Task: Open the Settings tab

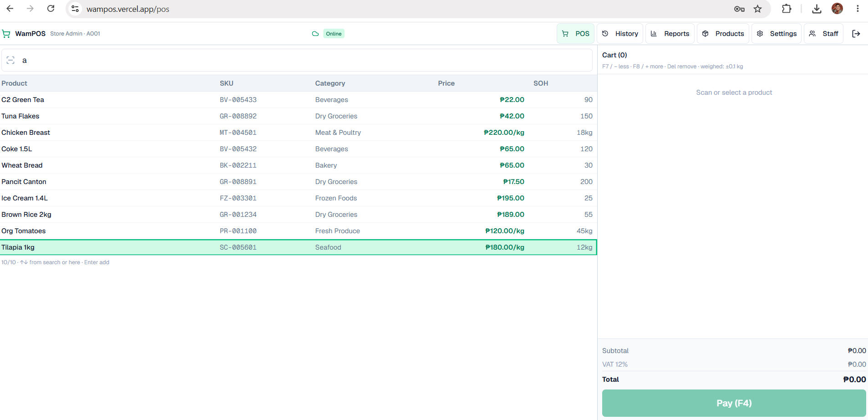Action: (777, 34)
